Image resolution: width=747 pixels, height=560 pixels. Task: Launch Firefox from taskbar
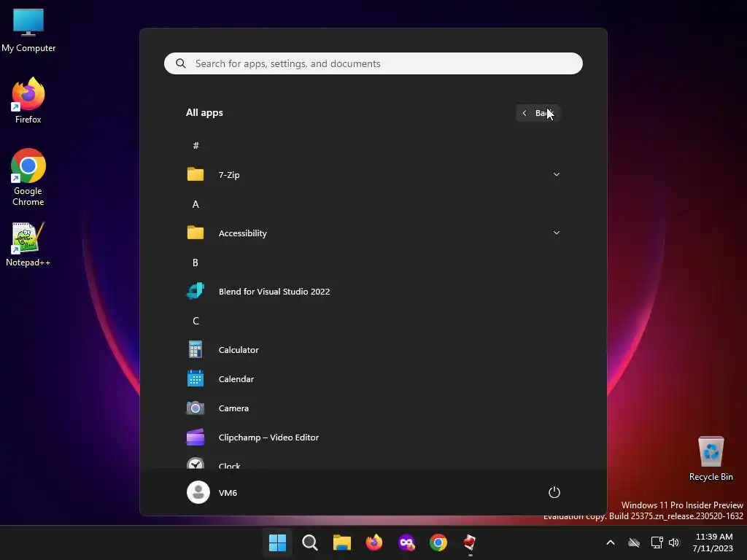pyautogui.click(x=374, y=542)
